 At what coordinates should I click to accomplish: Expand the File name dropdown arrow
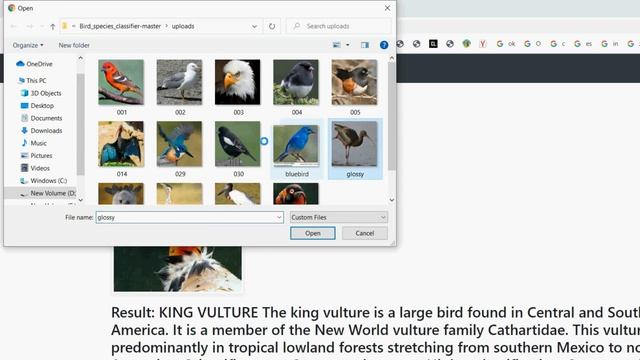[x=279, y=218]
